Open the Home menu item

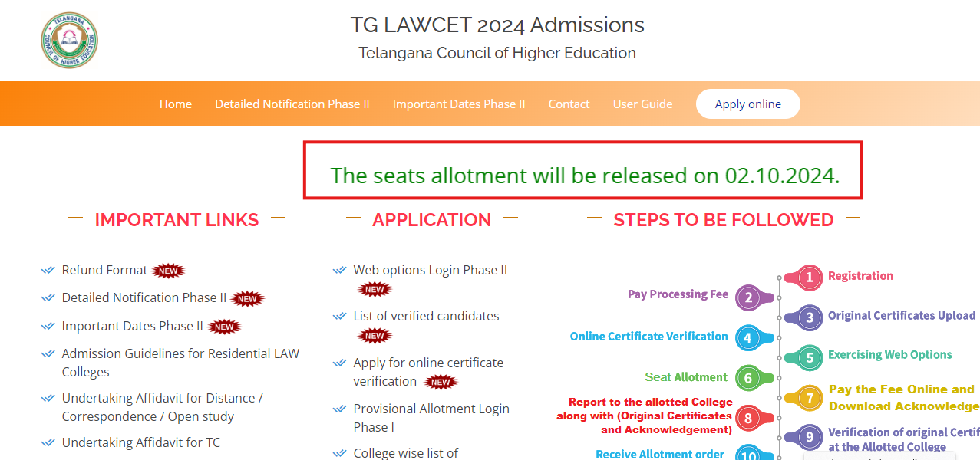(x=175, y=103)
